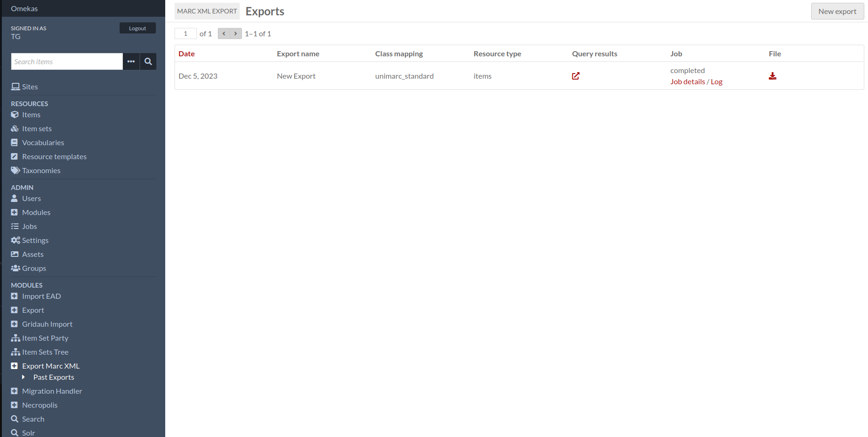This screenshot has height=437, width=868.
Task: Click the page number input box
Action: [x=186, y=34]
